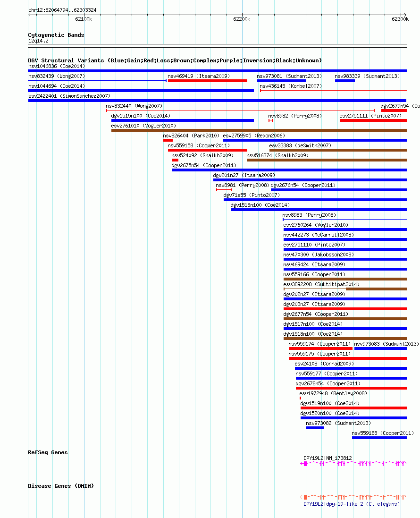420x518 pixels.
Task: Open nsv826404 (Park2010) variant label
Action: click(191, 136)
